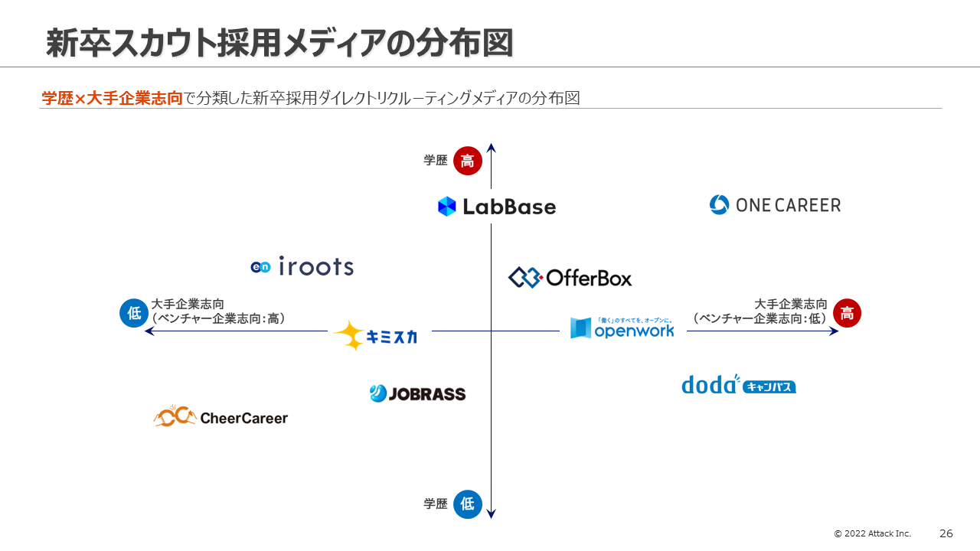Click the blue 低 circle beside 学歴
The height and width of the screenshot is (551, 980).
pos(468,504)
